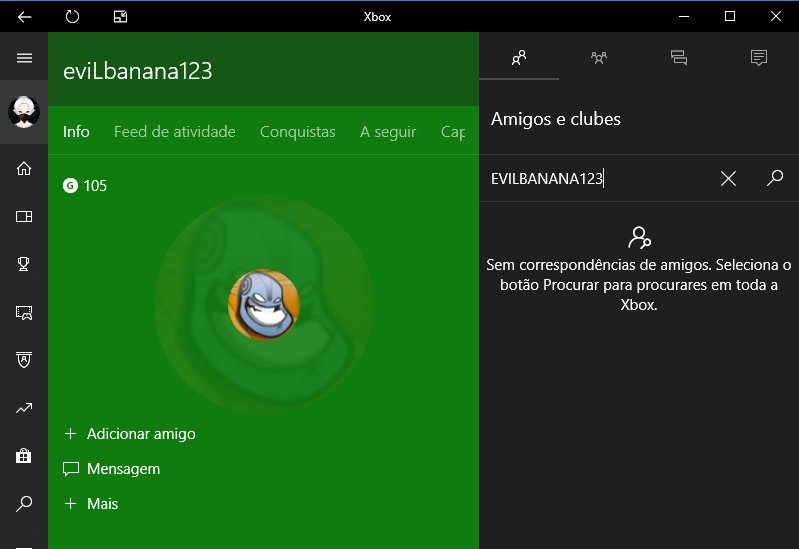Screen dimensions: 799x549
Task: Switch to the Parties tab icon
Action: point(599,58)
